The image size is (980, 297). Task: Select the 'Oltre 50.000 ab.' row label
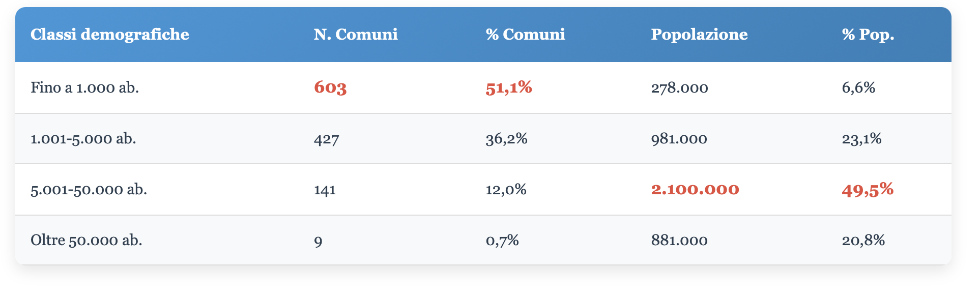coord(86,240)
